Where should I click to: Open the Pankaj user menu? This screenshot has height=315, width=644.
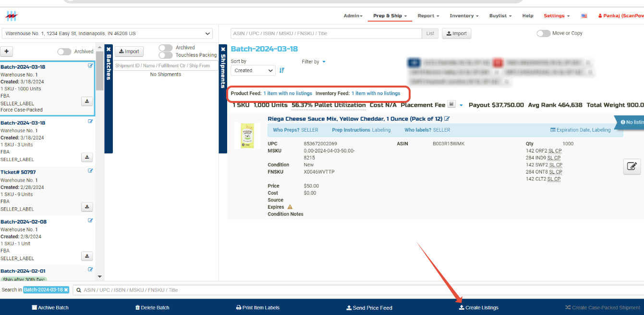pos(620,16)
